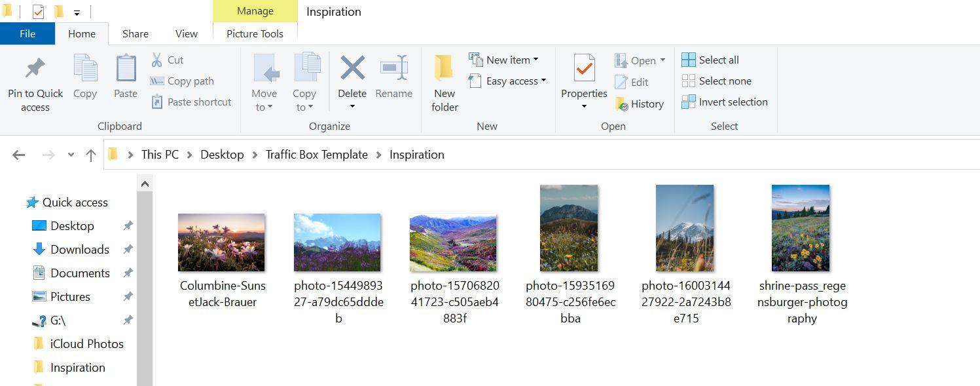Image resolution: width=980 pixels, height=386 pixels.
Task: Expand the Delete options arrow
Action: (x=352, y=107)
